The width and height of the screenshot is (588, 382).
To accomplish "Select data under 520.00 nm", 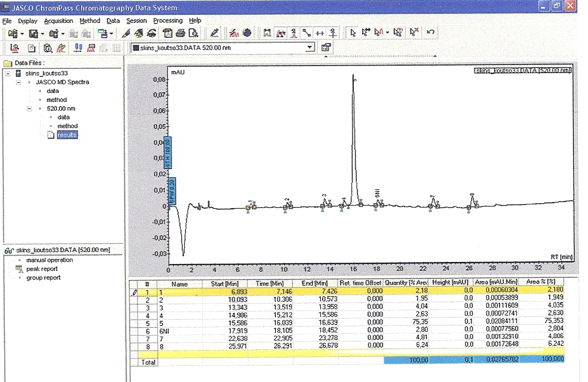I will coord(63,117).
